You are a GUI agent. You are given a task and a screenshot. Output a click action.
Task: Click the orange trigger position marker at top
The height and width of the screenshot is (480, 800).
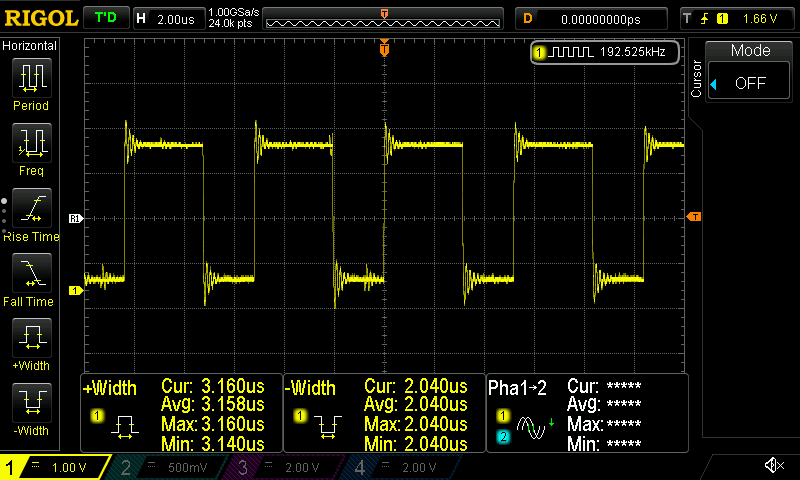pyautogui.click(x=384, y=48)
